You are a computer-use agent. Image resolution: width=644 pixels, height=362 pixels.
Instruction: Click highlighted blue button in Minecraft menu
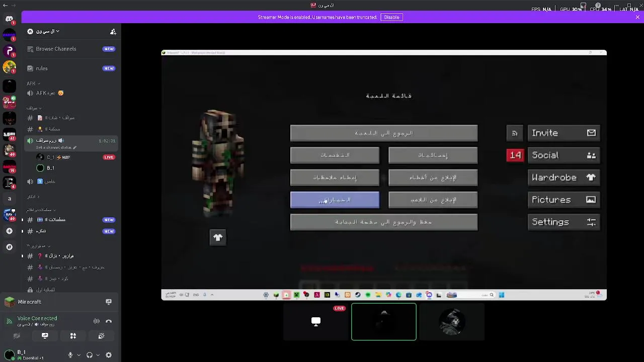point(335,200)
